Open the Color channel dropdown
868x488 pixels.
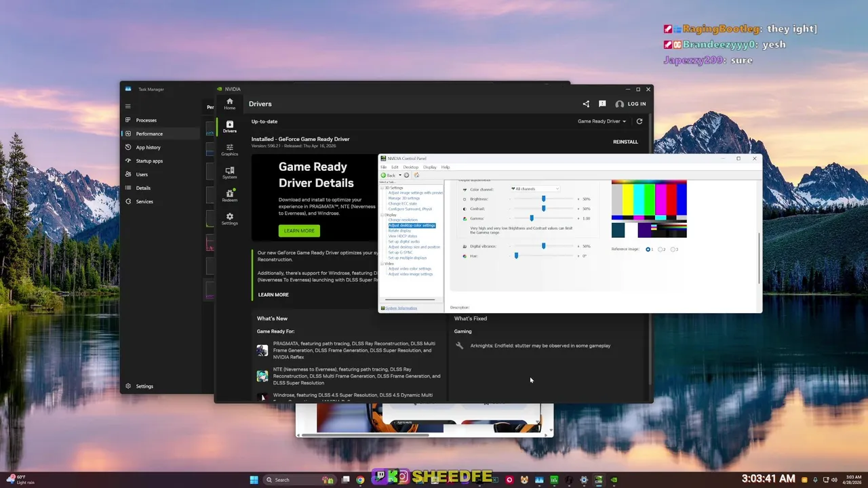click(534, 189)
